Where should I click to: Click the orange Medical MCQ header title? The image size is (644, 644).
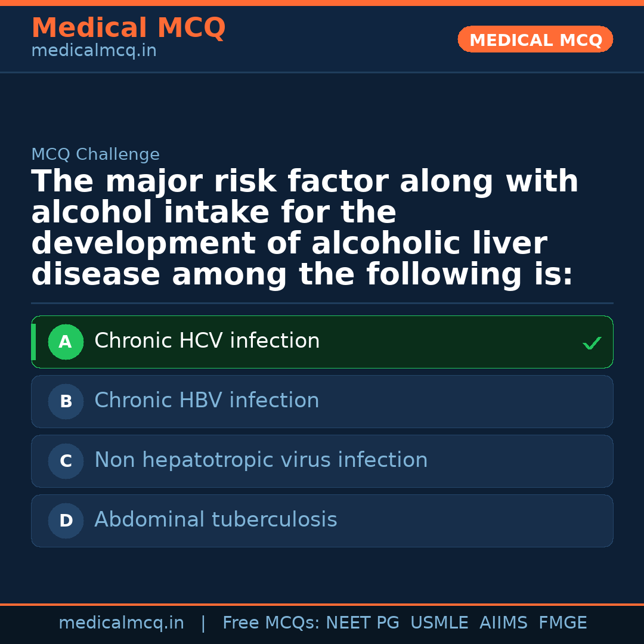[128, 28]
